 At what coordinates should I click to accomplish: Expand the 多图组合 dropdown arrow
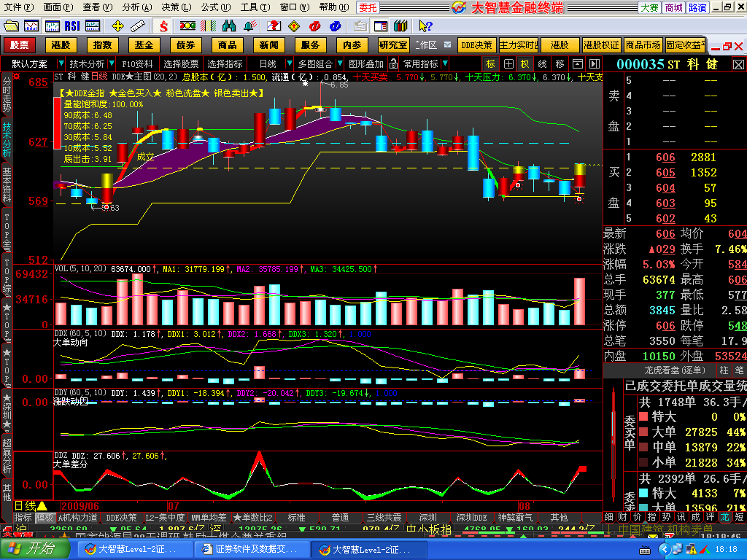point(340,63)
